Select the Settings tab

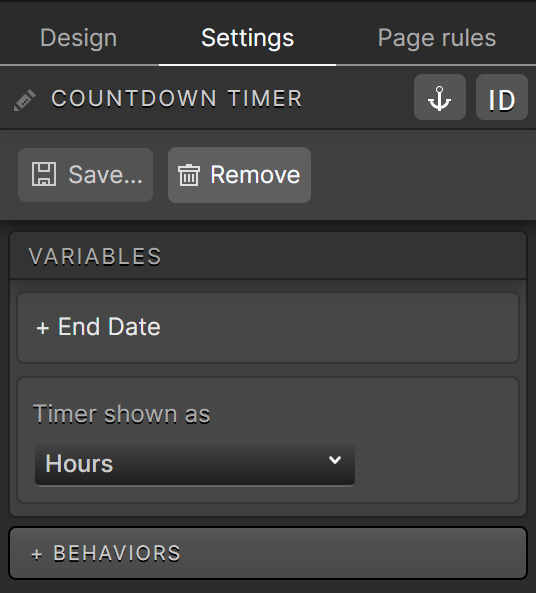click(247, 38)
